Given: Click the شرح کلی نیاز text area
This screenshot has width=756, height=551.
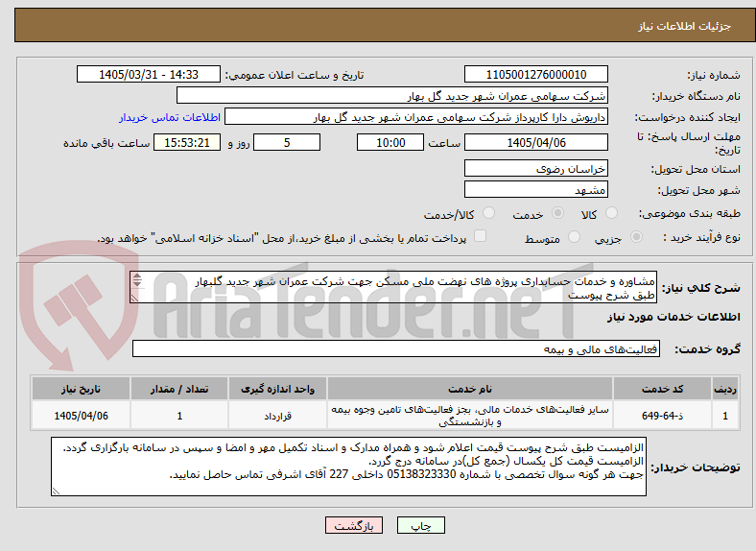Looking at the screenshot, I should click(393, 287).
